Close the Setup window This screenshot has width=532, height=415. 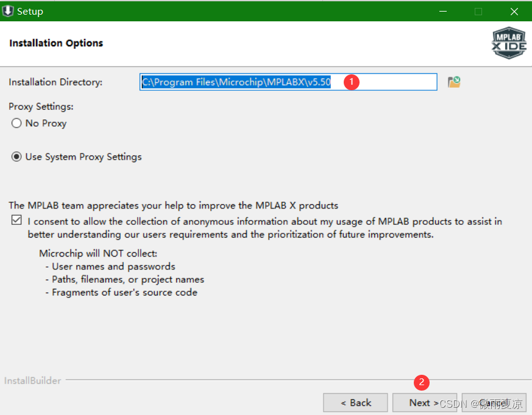(x=514, y=11)
